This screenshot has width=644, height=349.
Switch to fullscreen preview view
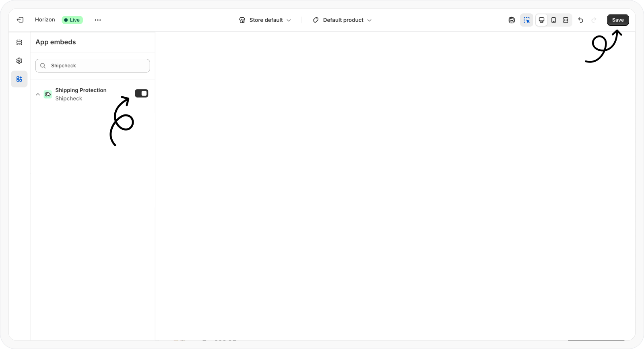point(566,20)
